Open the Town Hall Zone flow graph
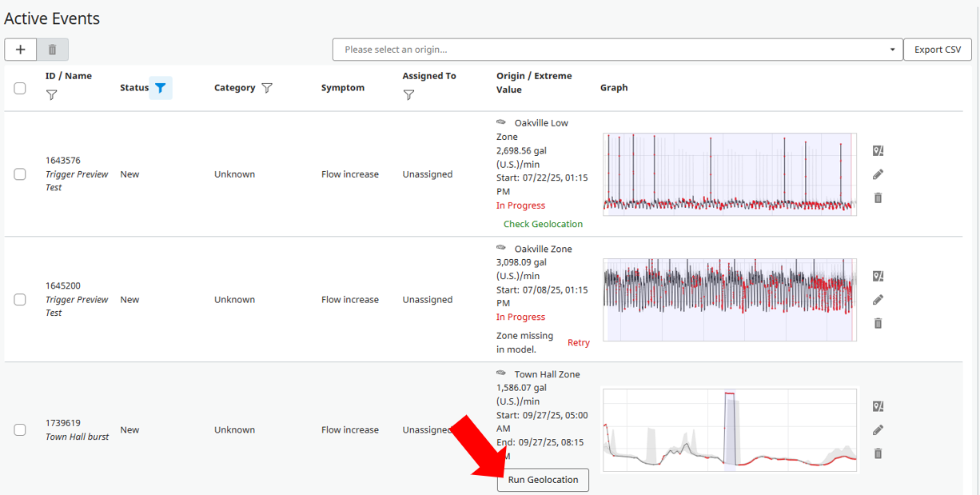 pos(729,430)
